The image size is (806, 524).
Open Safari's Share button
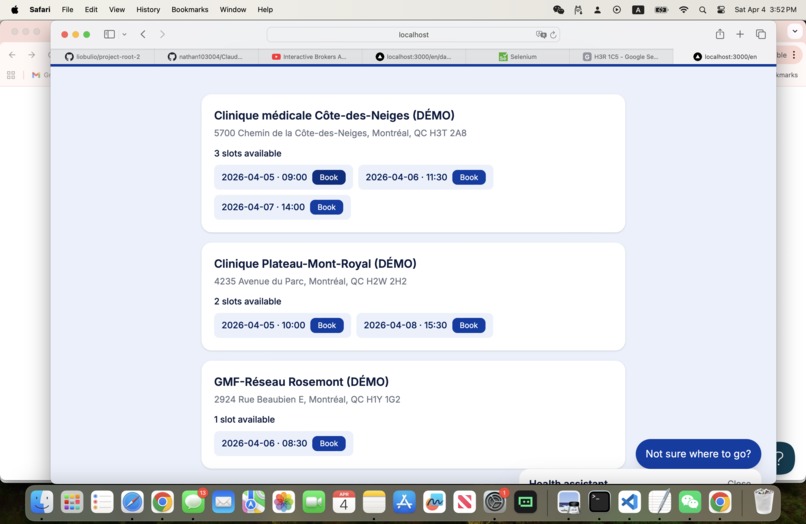coord(720,34)
